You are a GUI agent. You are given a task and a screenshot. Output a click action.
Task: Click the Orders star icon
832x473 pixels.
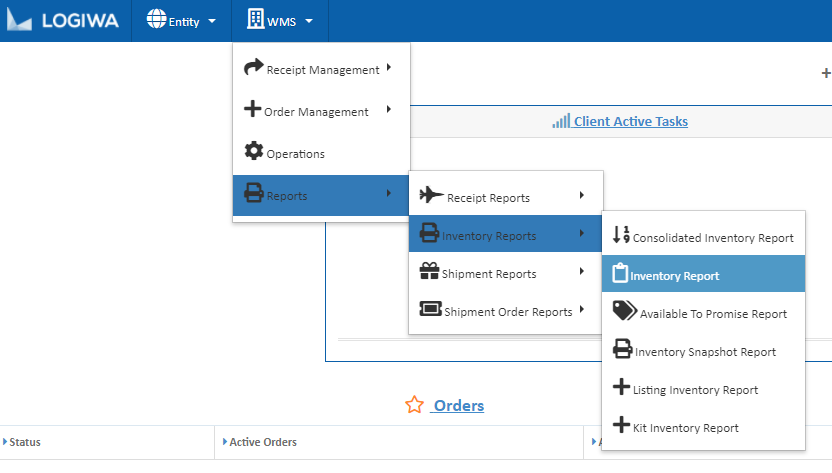pos(414,405)
